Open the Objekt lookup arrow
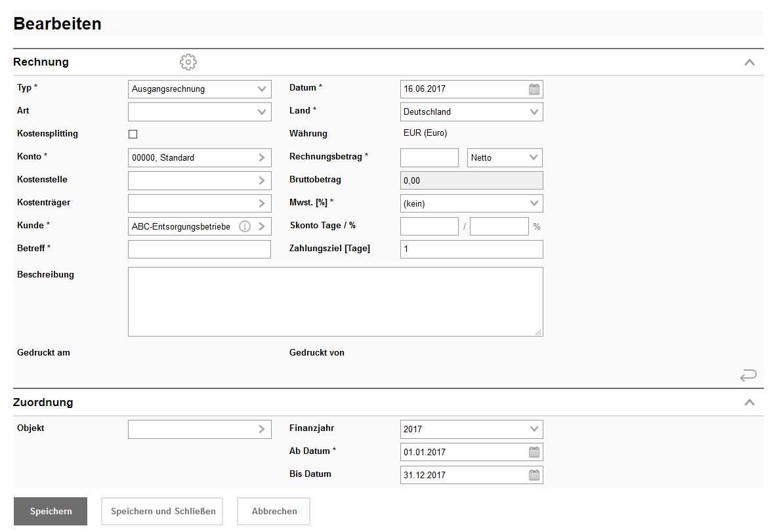 [x=261, y=429]
